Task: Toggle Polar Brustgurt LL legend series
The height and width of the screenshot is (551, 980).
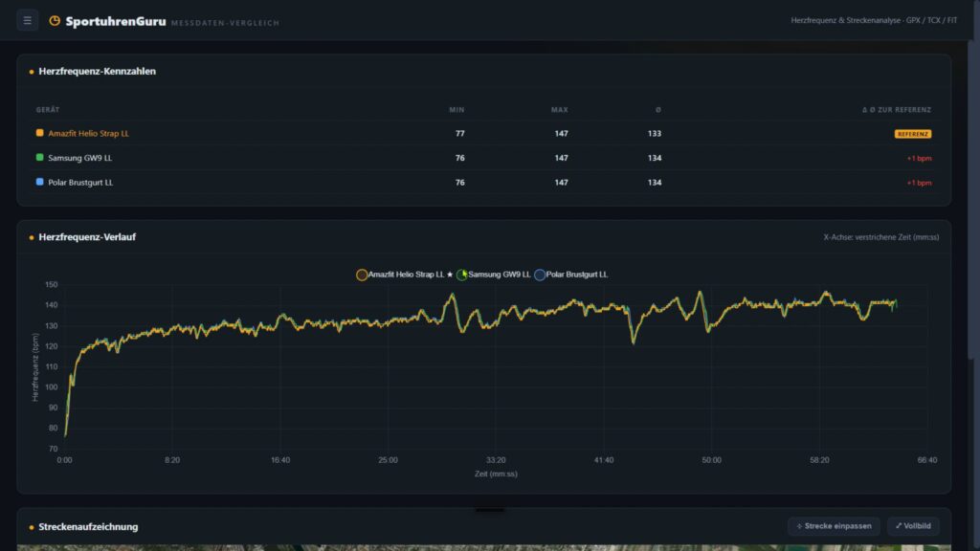Action: point(570,275)
